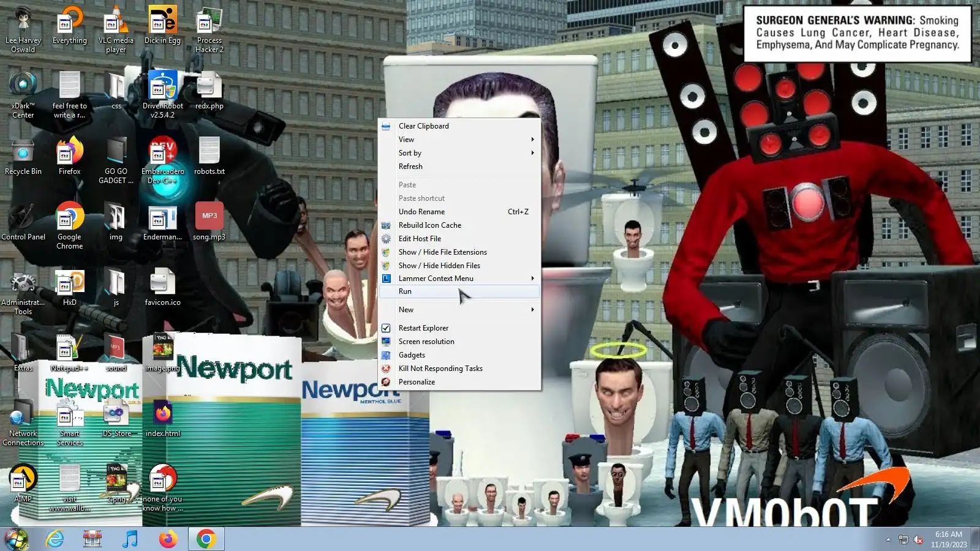The height and width of the screenshot is (551, 980).
Task: Select the Notepad++ desktop shortcut
Action: [x=70, y=353]
